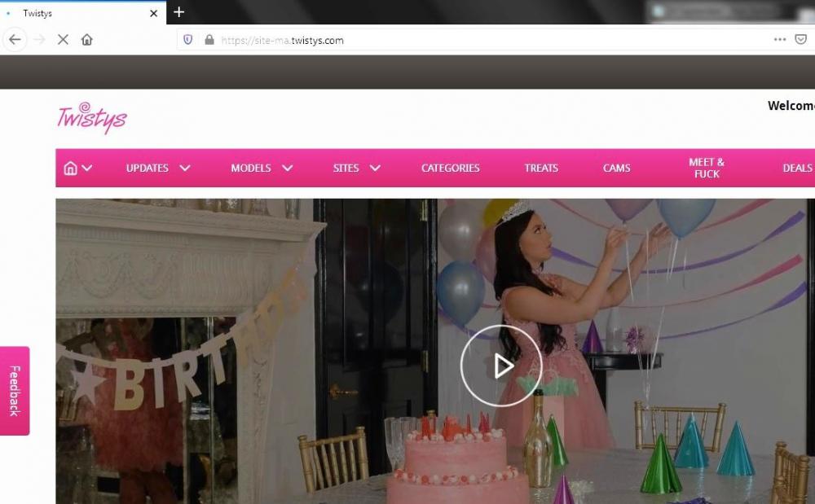This screenshot has height=504, width=815.
Task: Stop the page loading with X button
Action: (63, 40)
